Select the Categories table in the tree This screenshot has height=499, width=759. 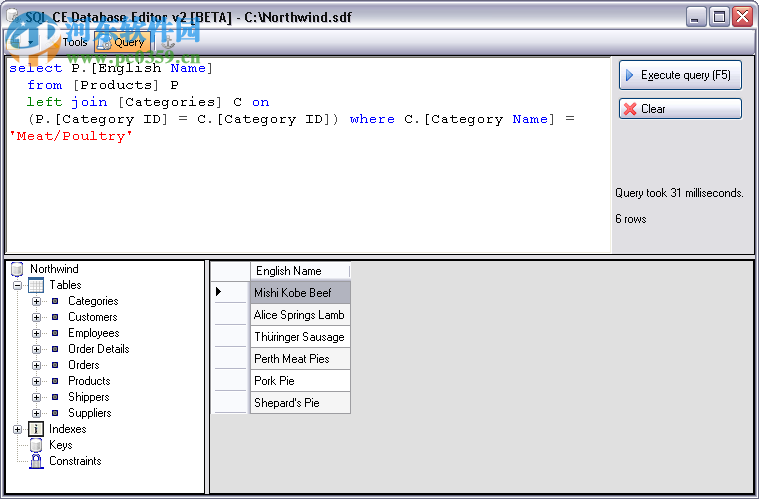[x=93, y=301]
